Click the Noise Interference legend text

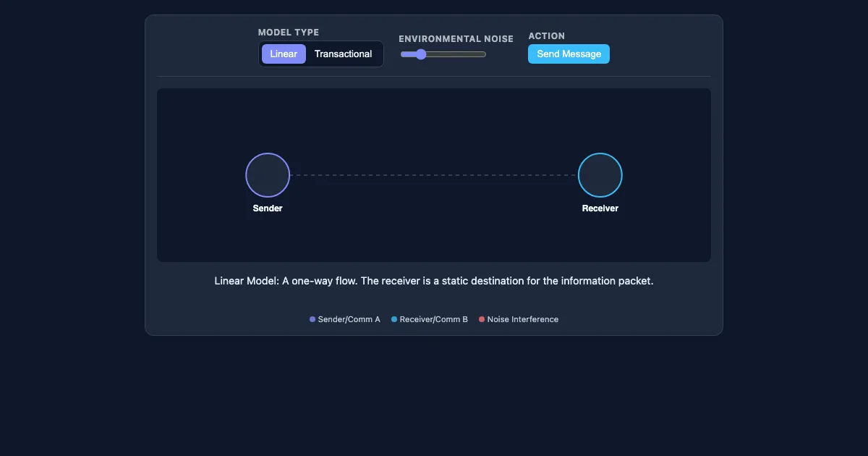tap(523, 319)
